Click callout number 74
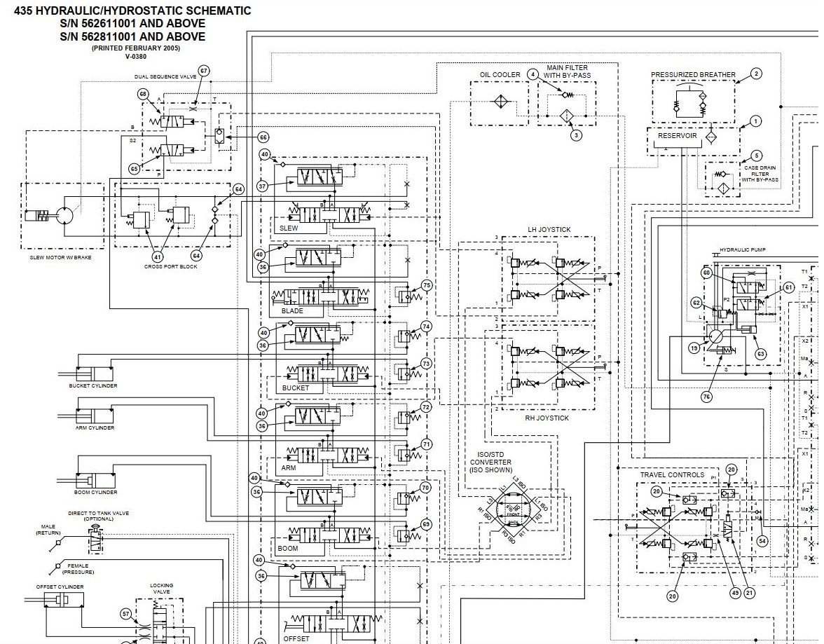Image resolution: width=824 pixels, height=644 pixels. (x=426, y=327)
